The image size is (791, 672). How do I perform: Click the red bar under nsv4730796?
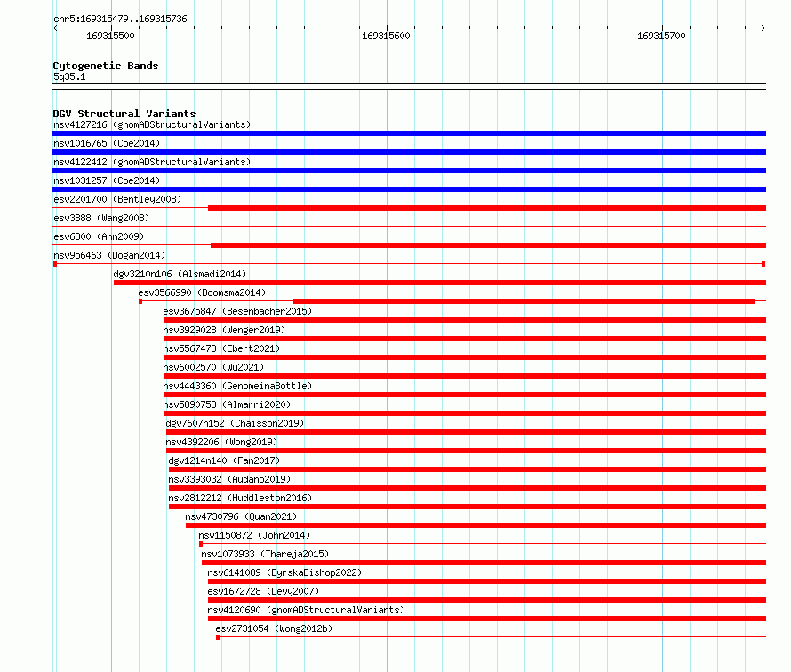pyautogui.click(x=475, y=525)
